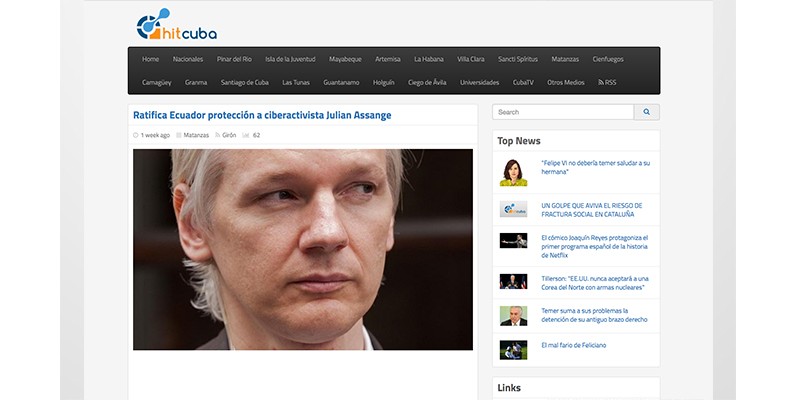Open thumbnail for Temer article
The image size is (800, 400).
point(513,316)
